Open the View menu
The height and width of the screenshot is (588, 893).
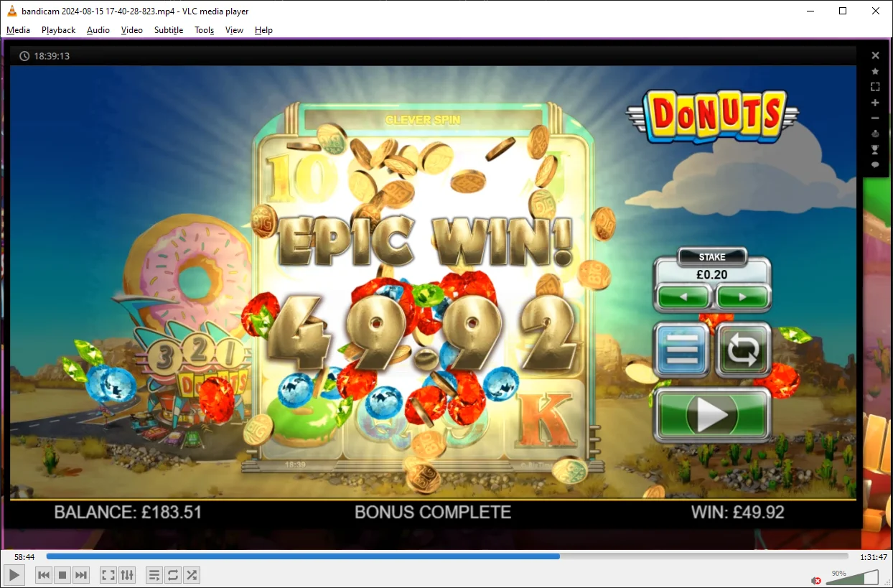coord(234,30)
